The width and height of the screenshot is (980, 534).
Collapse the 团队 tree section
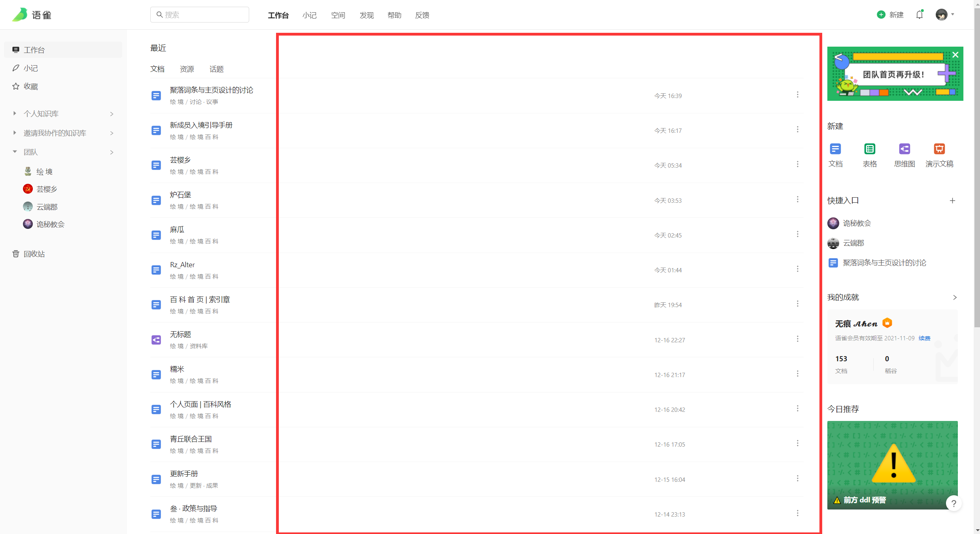click(x=15, y=152)
